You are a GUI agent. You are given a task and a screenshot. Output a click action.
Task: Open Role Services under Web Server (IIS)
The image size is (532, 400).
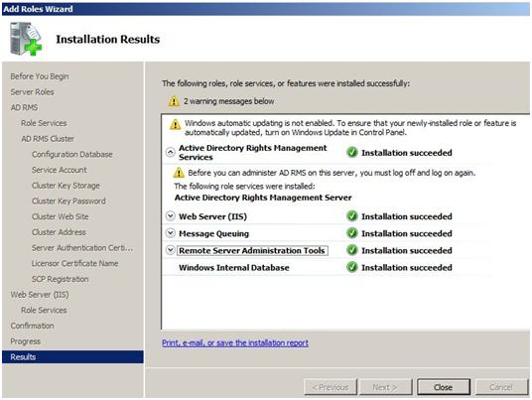(x=44, y=310)
